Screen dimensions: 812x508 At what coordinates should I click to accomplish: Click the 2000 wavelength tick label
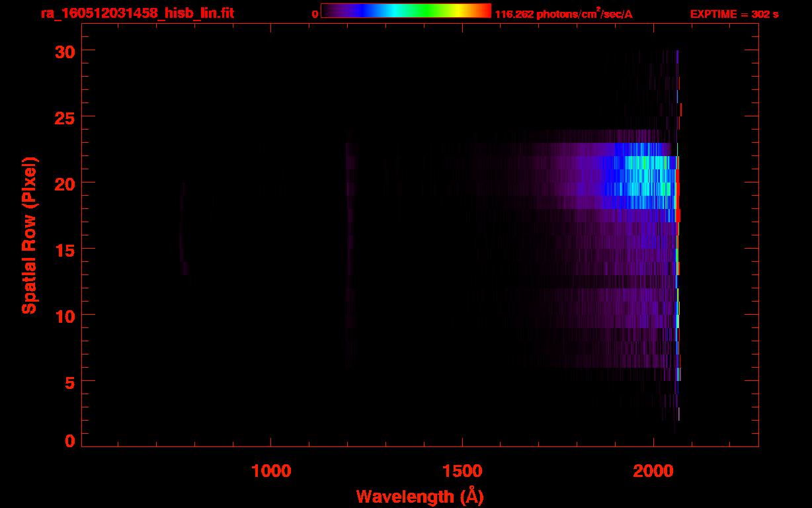[653, 470]
